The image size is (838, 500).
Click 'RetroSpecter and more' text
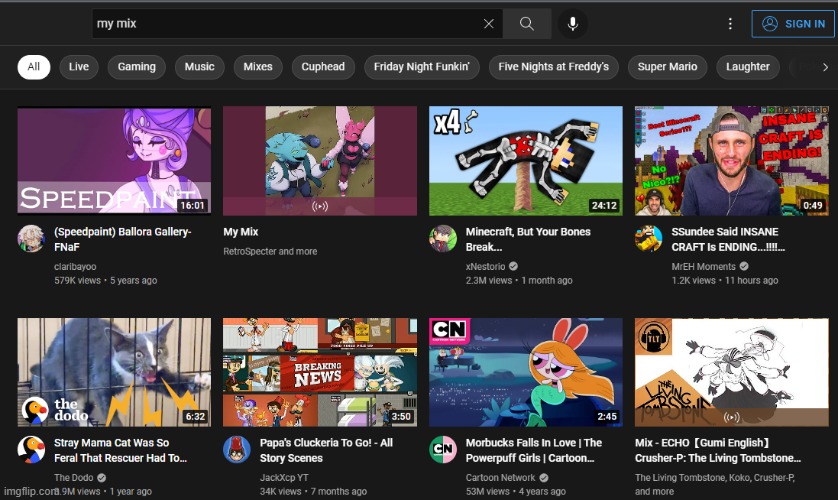click(x=270, y=251)
